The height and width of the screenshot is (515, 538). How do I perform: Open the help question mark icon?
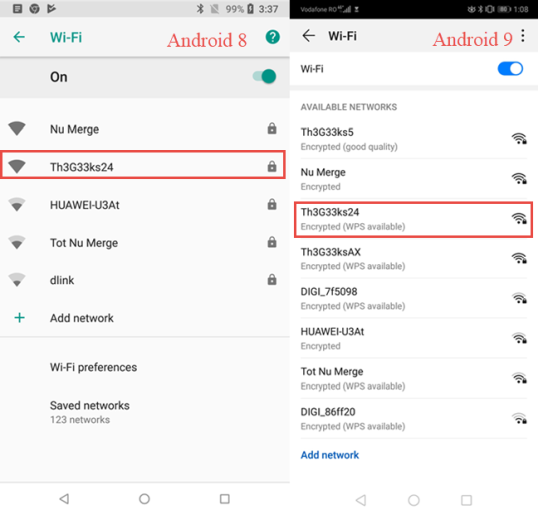pos(272,37)
